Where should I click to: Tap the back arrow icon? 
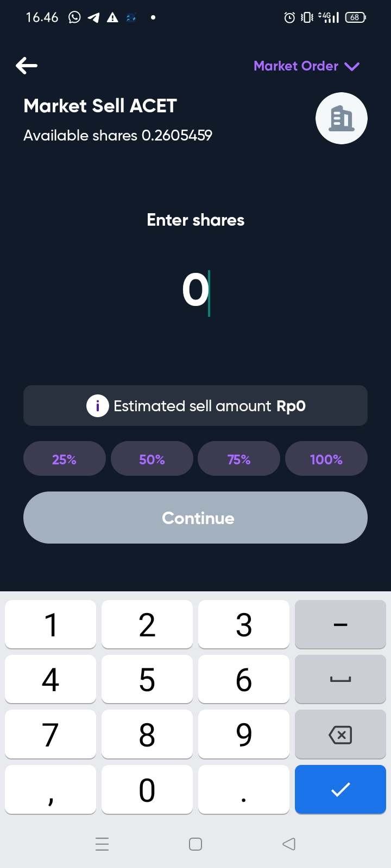coord(27,66)
